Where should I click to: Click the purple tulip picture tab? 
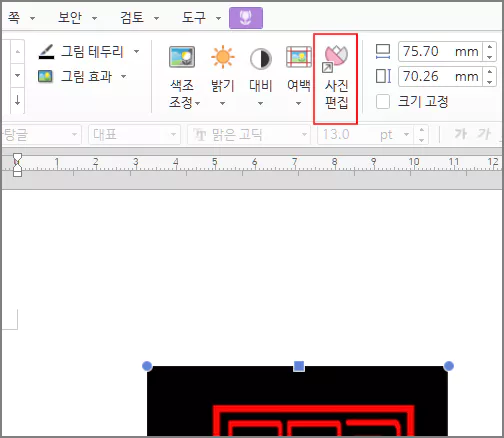[x=246, y=18]
